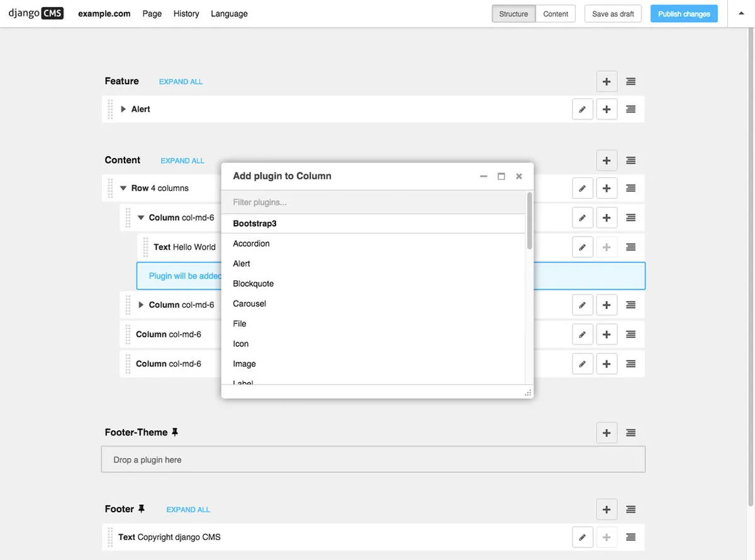Switch to Structure mode
755x560 pixels.
click(513, 14)
